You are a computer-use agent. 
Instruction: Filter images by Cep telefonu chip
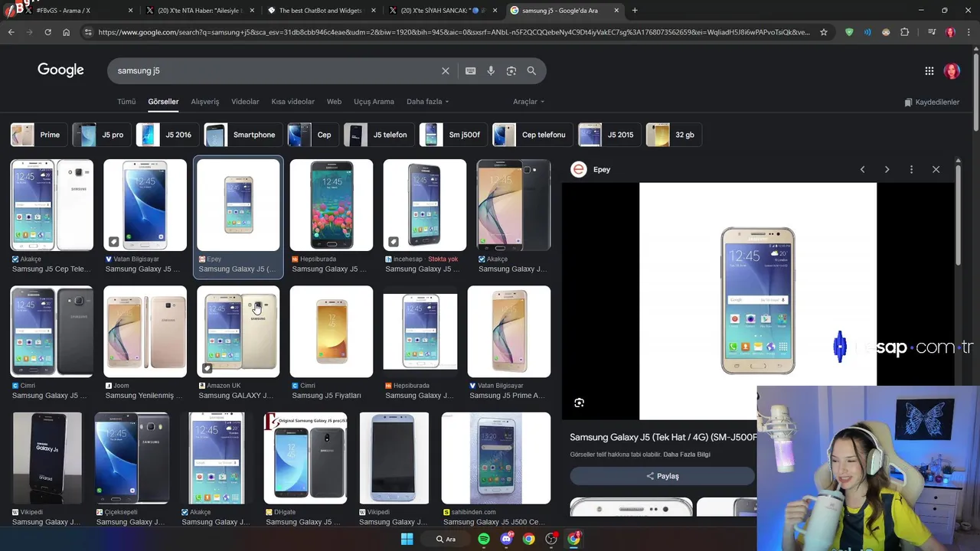point(533,135)
